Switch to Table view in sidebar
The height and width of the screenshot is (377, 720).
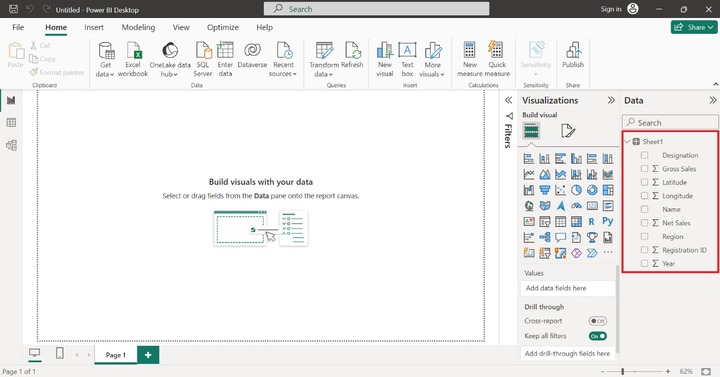[x=11, y=123]
